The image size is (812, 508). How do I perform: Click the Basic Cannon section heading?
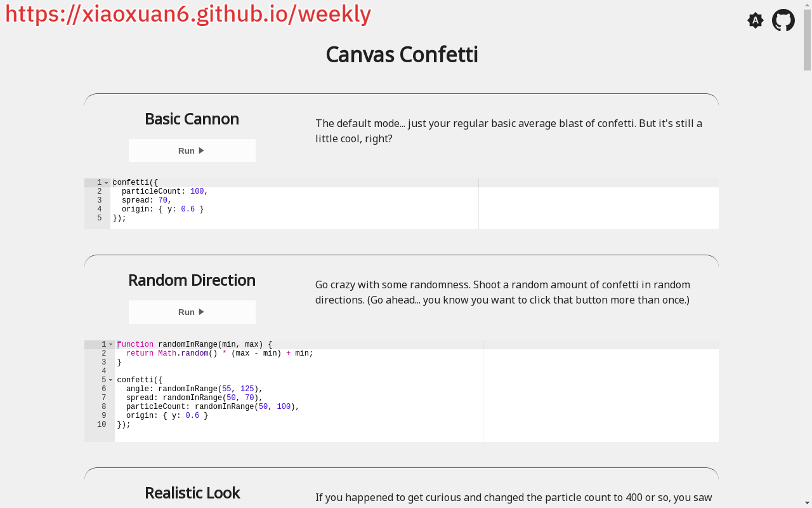(192, 119)
